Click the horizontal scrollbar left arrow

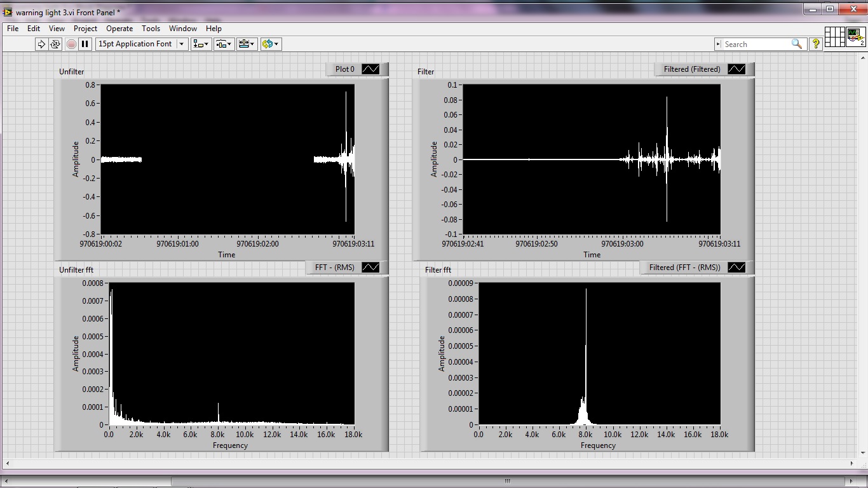[x=5, y=481]
